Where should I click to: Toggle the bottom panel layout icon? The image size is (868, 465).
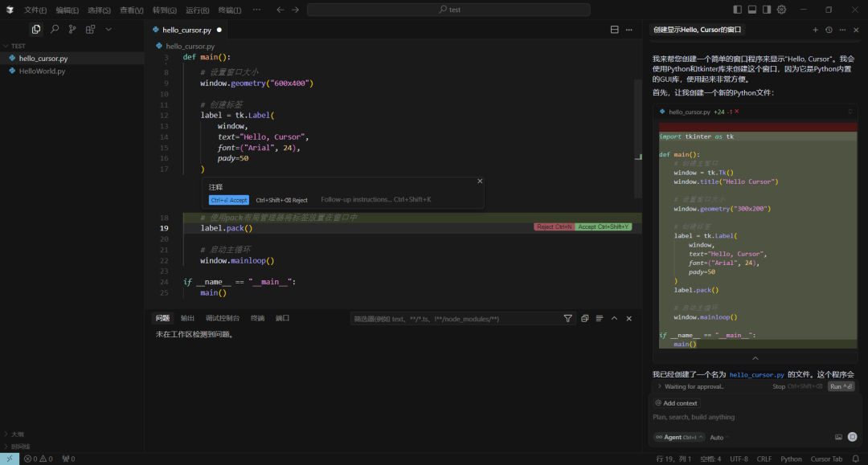(x=751, y=10)
